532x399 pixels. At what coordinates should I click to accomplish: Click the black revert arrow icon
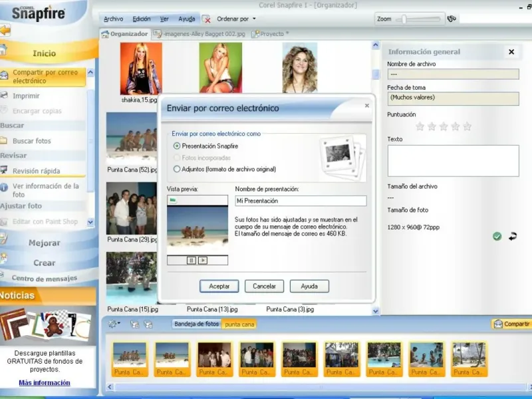click(x=513, y=236)
